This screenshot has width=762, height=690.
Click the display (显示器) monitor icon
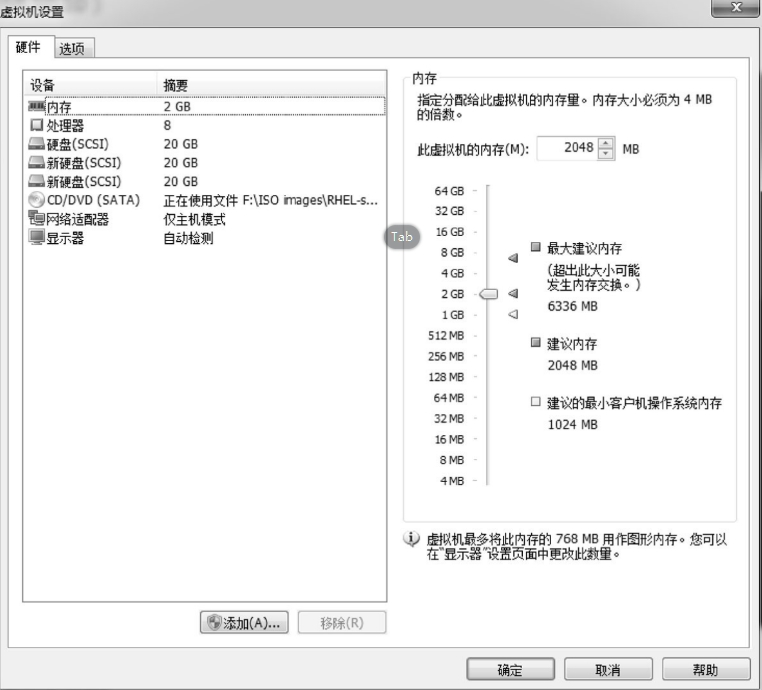pos(37,238)
